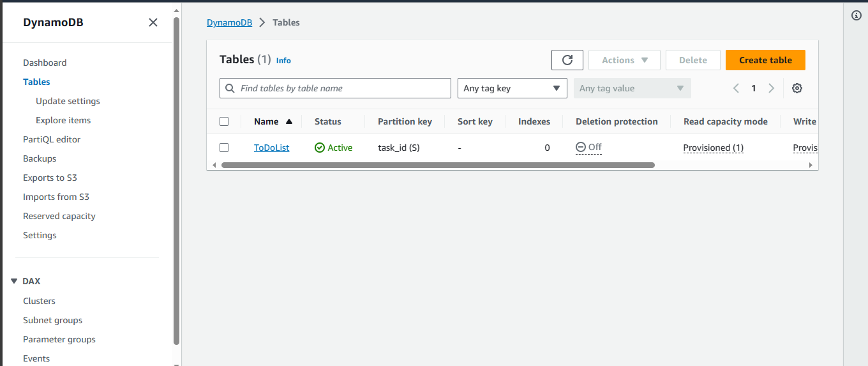Open DAX Parameter groups
The image size is (868, 366).
click(x=59, y=339)
